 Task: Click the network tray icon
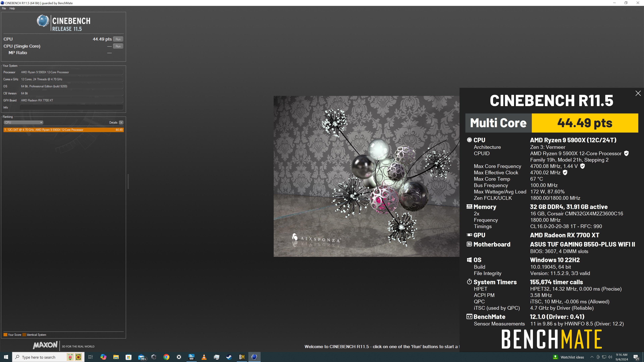(x=604, y=357)
